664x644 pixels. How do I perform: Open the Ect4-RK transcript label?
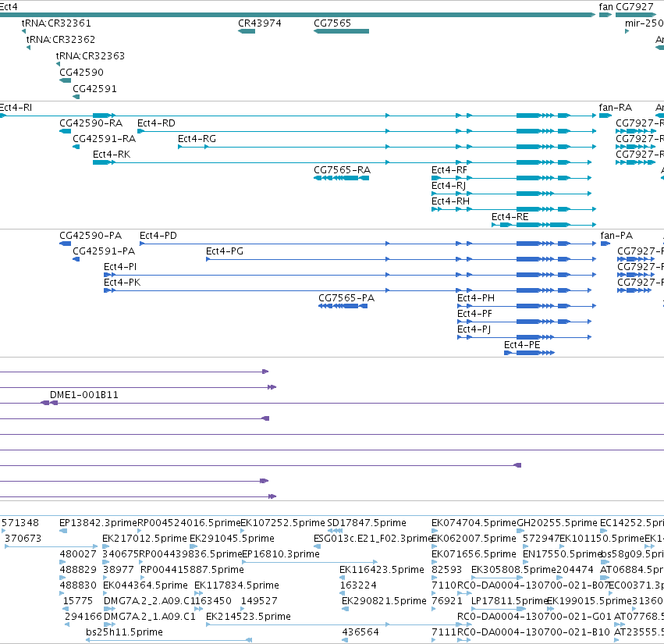point(112,155)
